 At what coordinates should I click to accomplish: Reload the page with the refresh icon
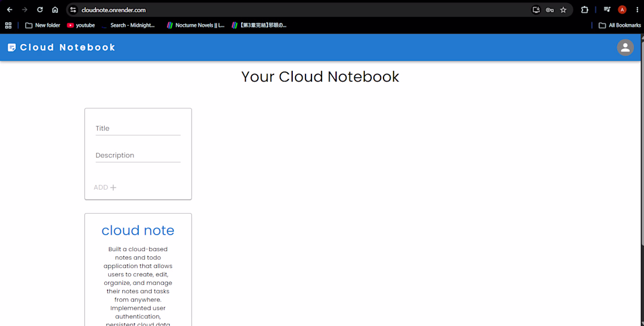40,10
